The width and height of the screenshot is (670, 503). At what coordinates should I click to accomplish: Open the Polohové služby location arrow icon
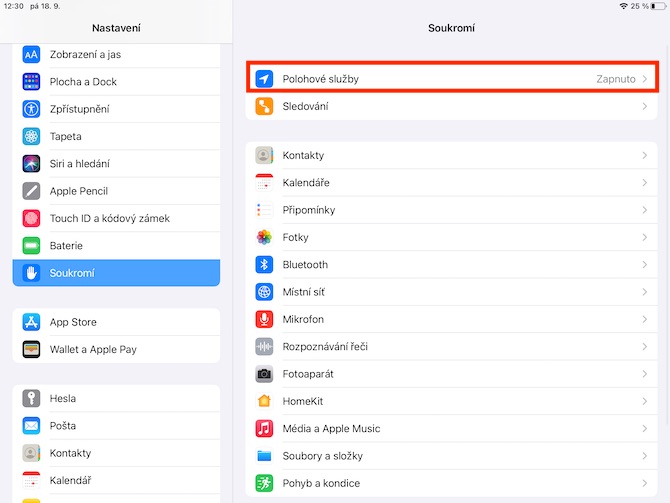click(x=264, y=79)
